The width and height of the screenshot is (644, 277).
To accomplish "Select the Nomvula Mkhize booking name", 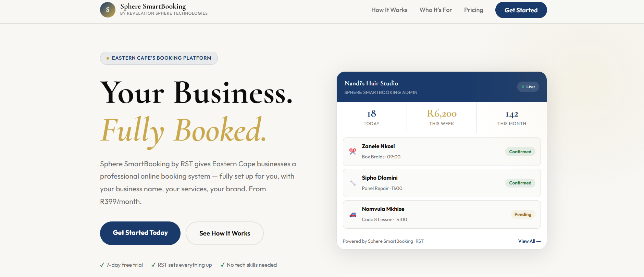I will [383, 209].
